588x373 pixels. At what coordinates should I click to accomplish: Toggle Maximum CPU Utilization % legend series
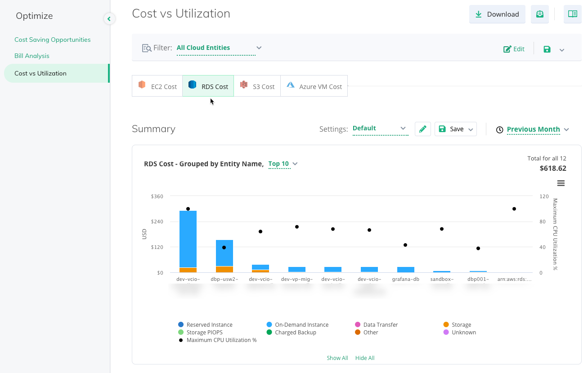point(217,340)
